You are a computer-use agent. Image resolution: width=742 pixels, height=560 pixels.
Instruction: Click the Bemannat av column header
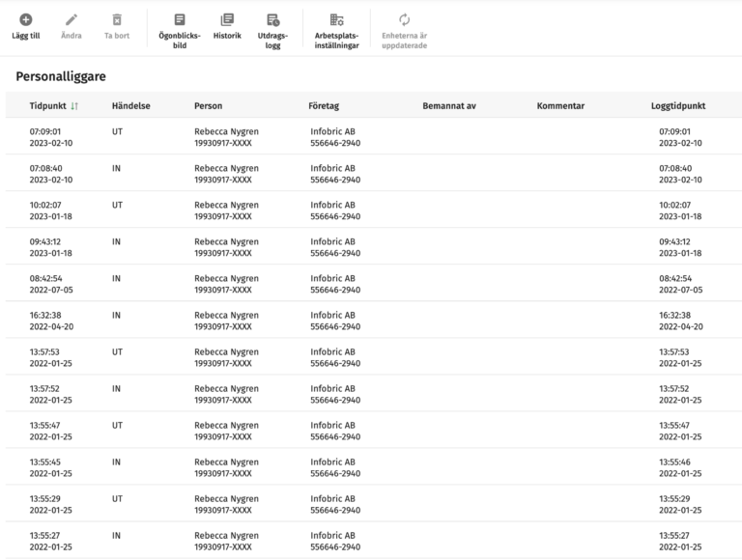click(449, 106)
